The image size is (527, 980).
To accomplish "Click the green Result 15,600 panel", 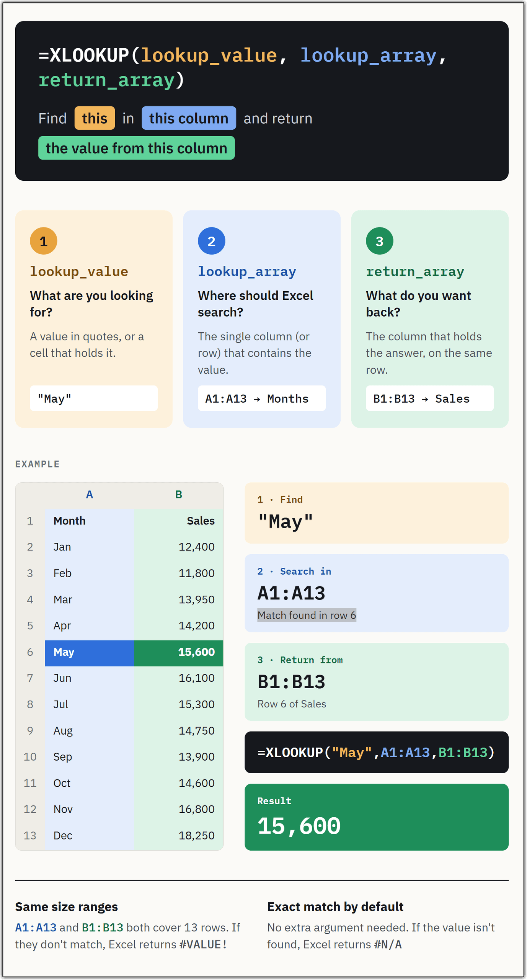I will coord(376,817).
